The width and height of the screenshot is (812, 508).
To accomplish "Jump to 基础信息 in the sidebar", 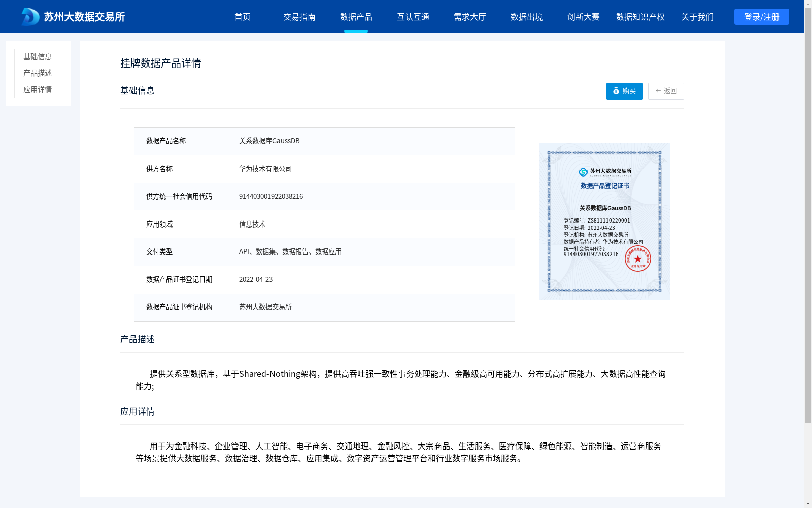I will coord(38,56).
